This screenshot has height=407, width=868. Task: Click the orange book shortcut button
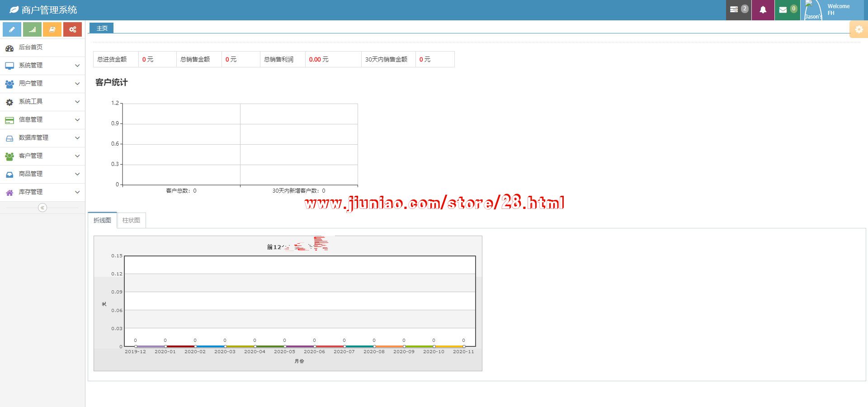(52, 29)
